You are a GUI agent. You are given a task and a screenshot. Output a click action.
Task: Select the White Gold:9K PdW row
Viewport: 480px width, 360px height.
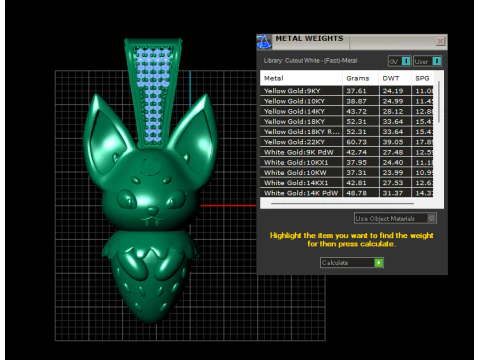(347, 152)
